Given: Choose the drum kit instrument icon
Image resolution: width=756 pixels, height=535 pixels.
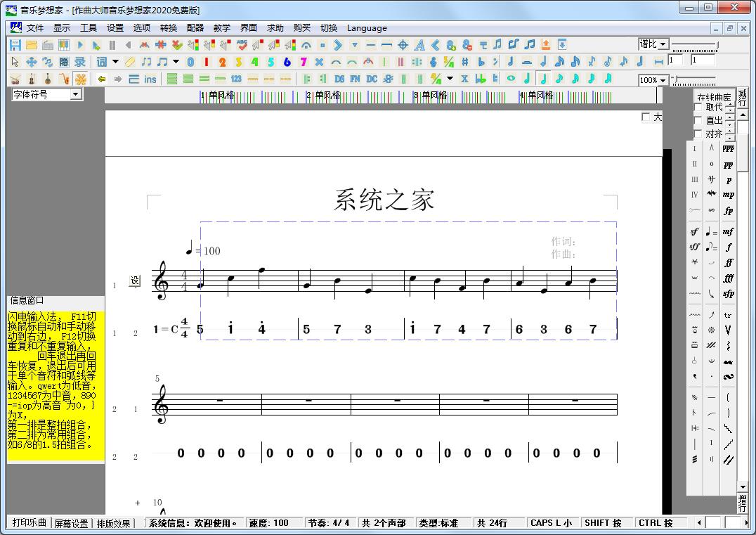Looking at the screenshot, I should [15, 79].
